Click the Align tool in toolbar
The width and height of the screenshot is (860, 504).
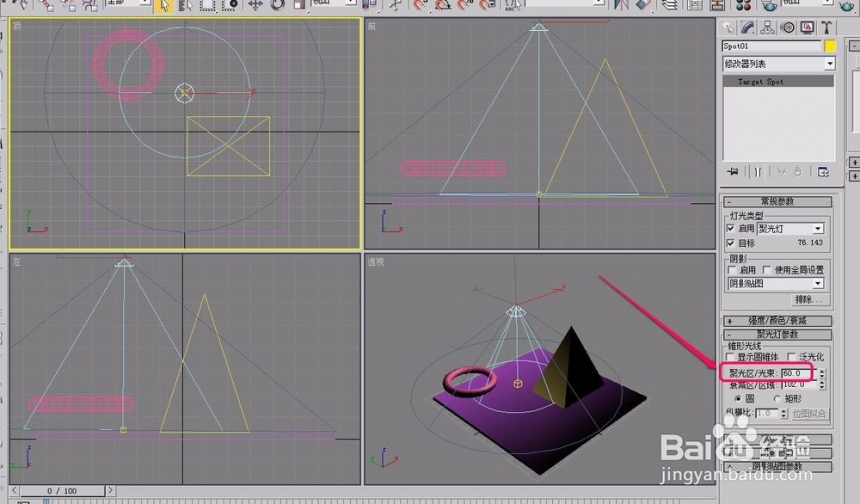click(643, 5)
